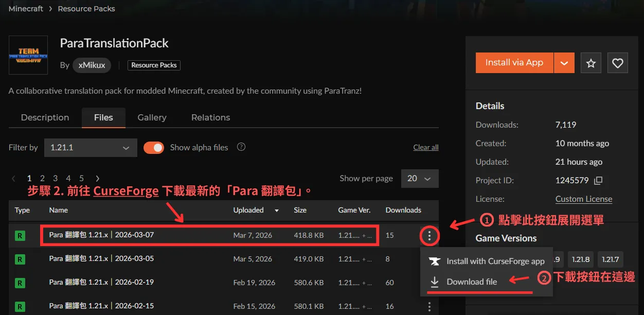The image size is (644, 315).
Task: Switch to the Description tab
Action: pos(45,117)
